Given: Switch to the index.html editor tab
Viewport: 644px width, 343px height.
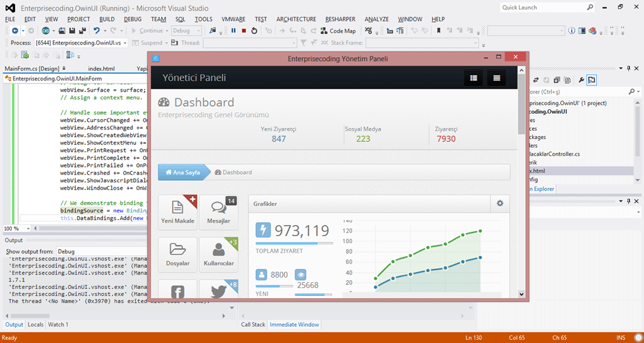Looking at the screenshot, I should pyautogui.click(x=101, y=68).
